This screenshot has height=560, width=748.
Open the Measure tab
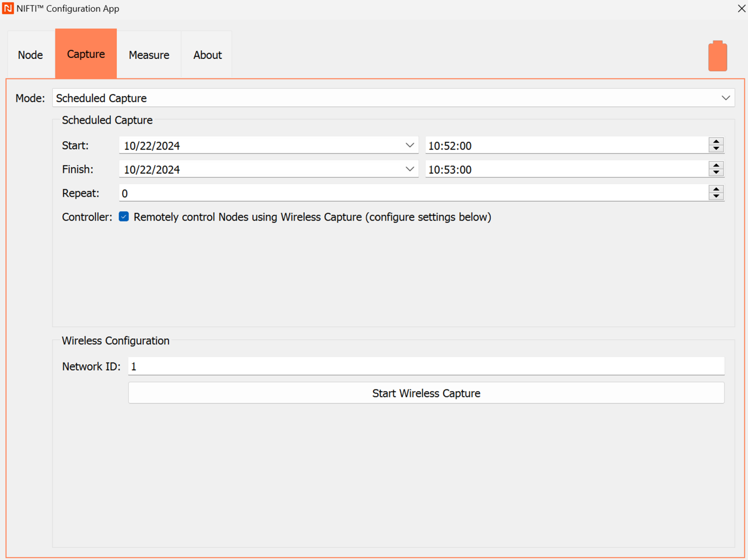coord(149,55)
